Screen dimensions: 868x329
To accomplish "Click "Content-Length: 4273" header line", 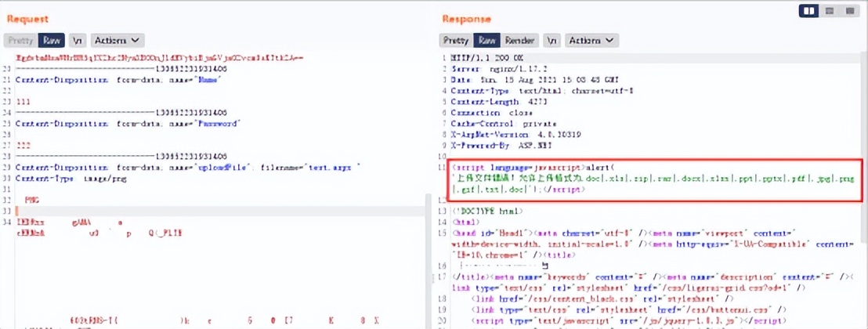I will pyautogui.click(x=499, y=102).
